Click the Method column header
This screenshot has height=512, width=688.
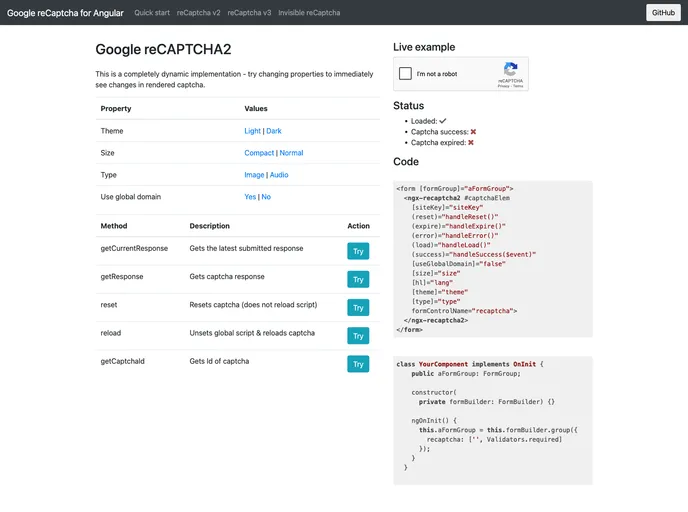[114, 226]
